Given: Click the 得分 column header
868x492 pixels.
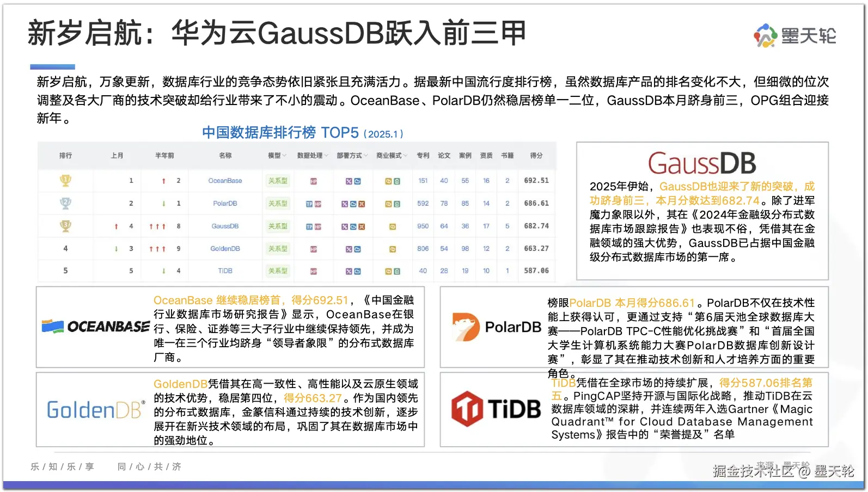Looking at the screenshot, I should coord(536,156).
